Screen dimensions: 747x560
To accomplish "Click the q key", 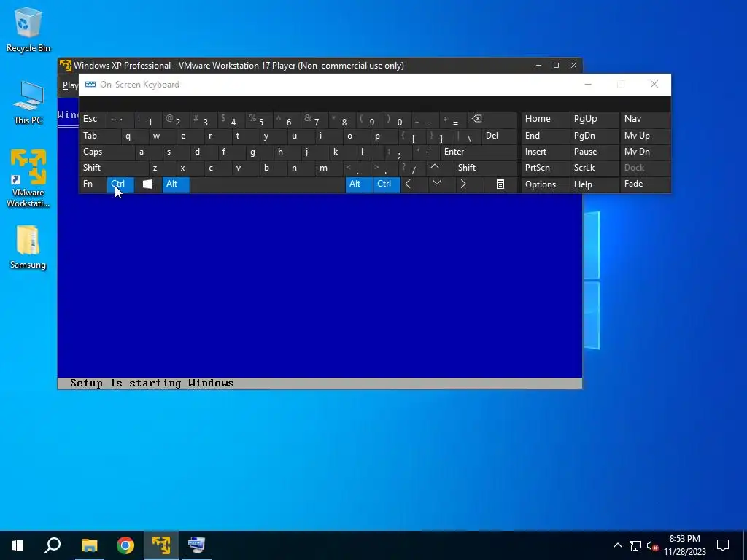I will (134, 136).
